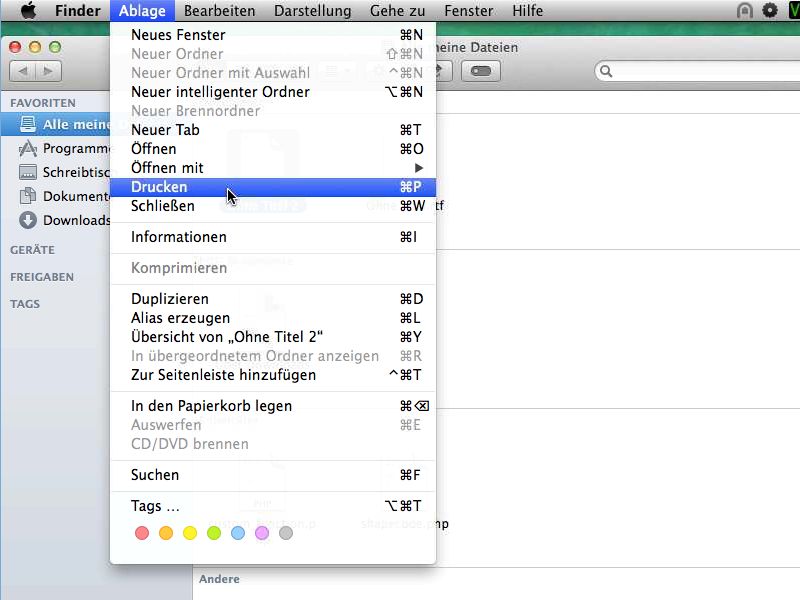Select Schließen from the menu
The height and width of the screenshot is (600, 800).
click(x=273, y=206)
